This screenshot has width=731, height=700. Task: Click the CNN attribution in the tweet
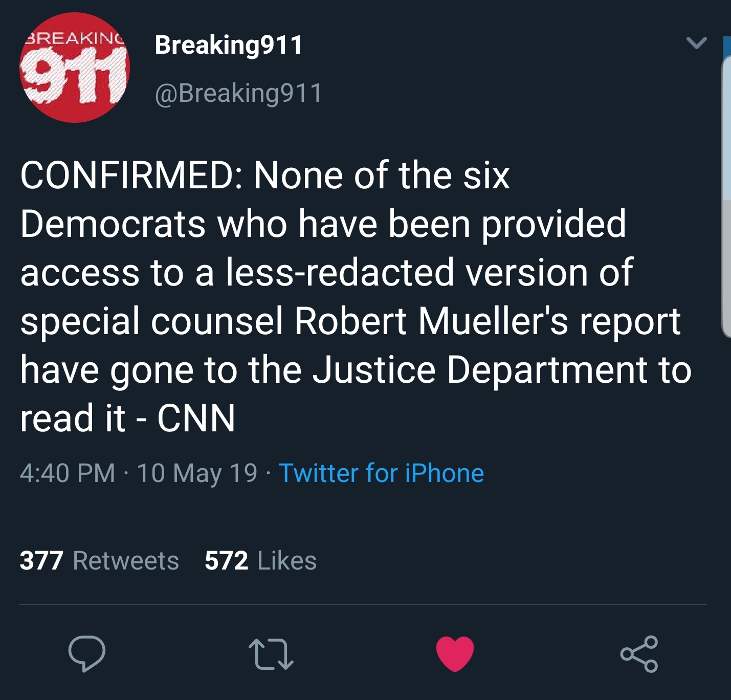pos(196,418)
